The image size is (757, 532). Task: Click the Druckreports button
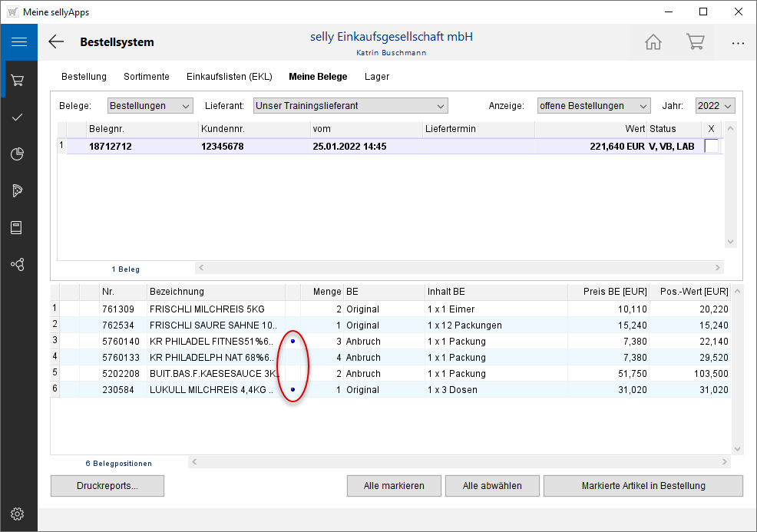[x=107, y=486]
